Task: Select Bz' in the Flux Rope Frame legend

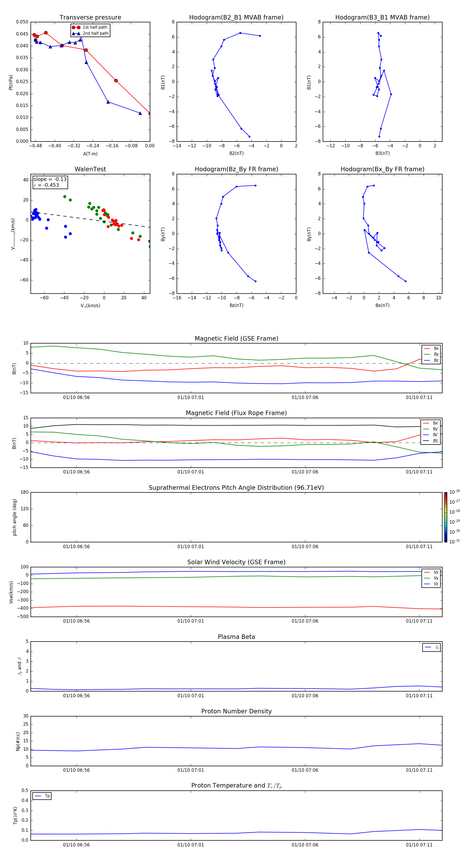Action: tap(431, 435)
